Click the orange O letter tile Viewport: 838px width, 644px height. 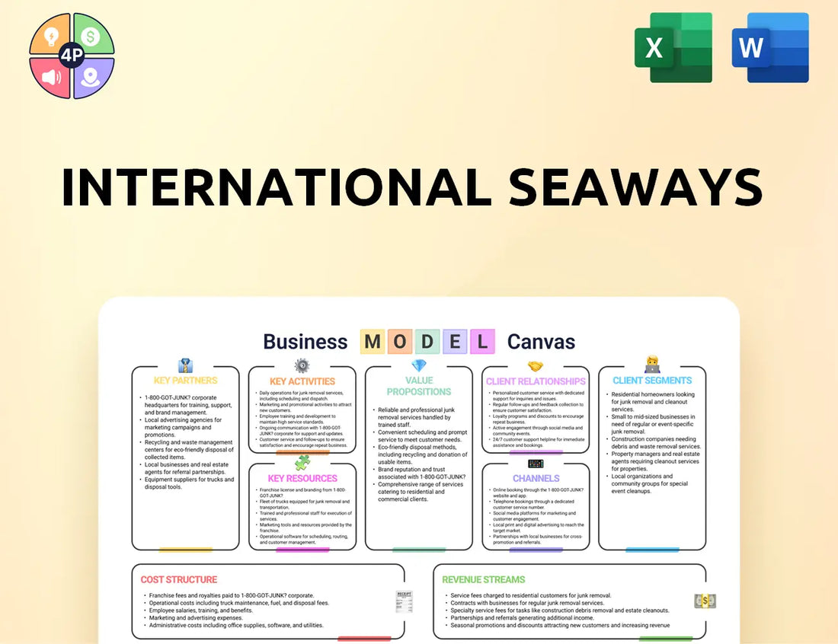click(400, 341)
